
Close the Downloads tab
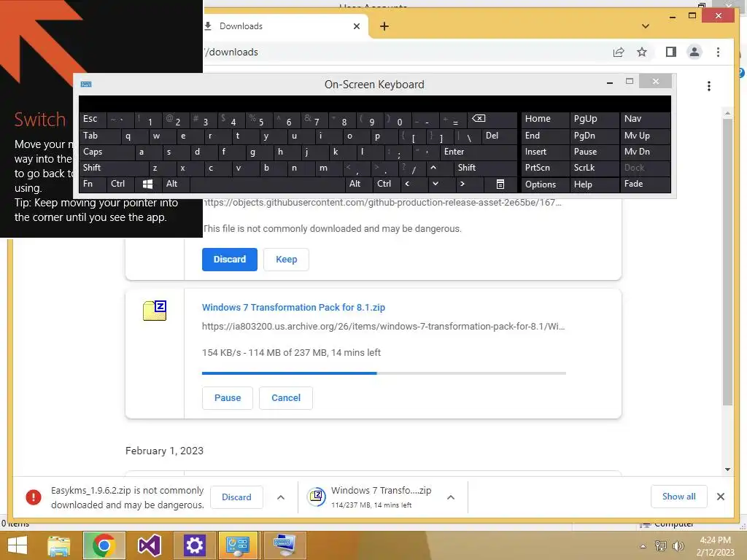tap(356, 26)
